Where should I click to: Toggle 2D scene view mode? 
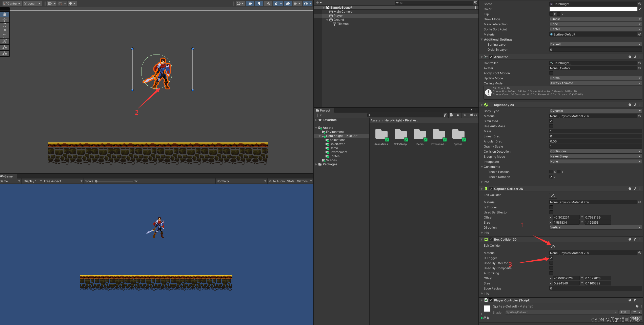click(x=250, y=4)
